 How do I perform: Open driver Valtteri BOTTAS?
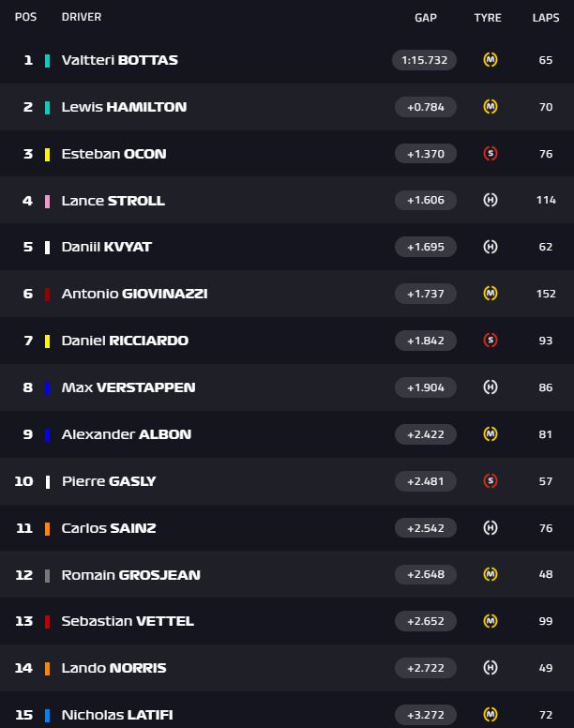[119, 60]
